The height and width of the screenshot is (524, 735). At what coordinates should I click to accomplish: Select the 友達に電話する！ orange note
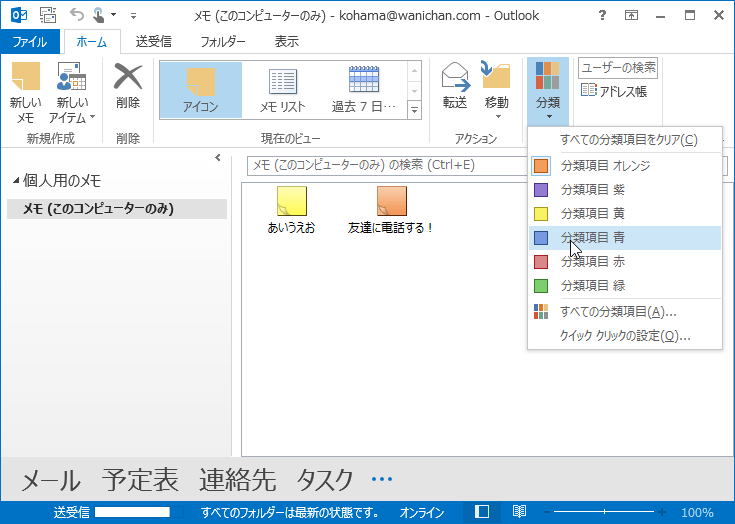[x=391, y=210]
